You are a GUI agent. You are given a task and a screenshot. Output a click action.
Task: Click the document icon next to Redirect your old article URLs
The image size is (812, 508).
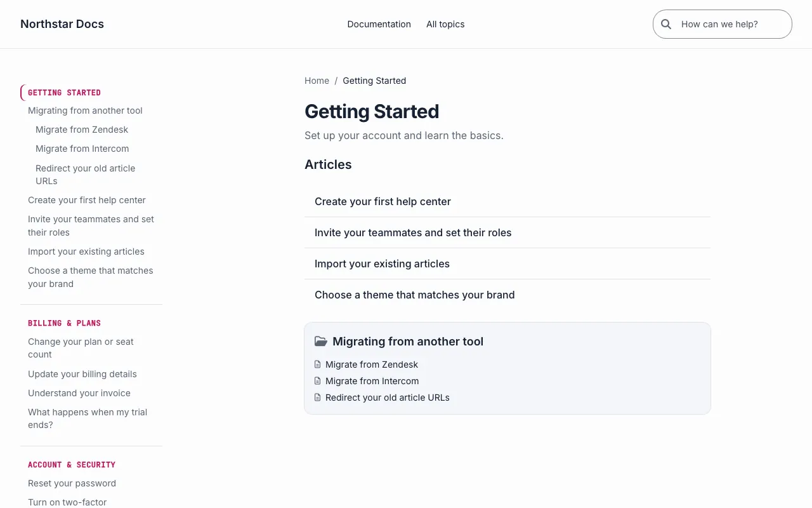pos(318,398)
